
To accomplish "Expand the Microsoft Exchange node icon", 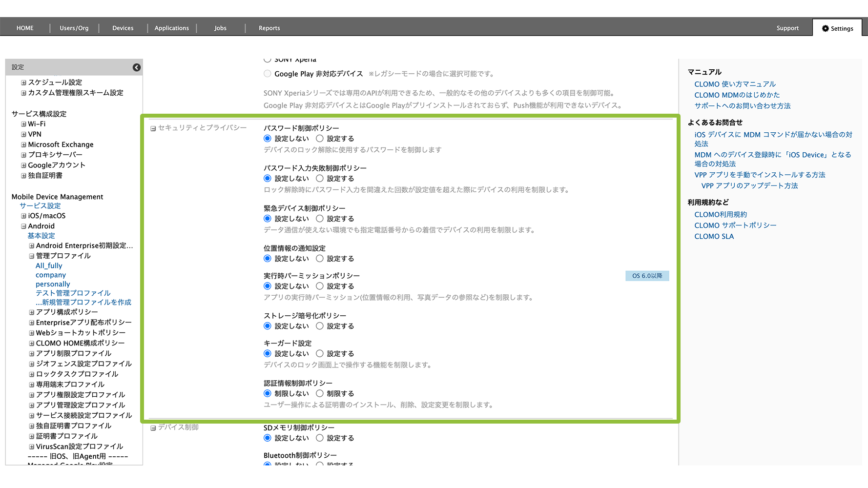I will pyautogui.click(x=23, y=144).
